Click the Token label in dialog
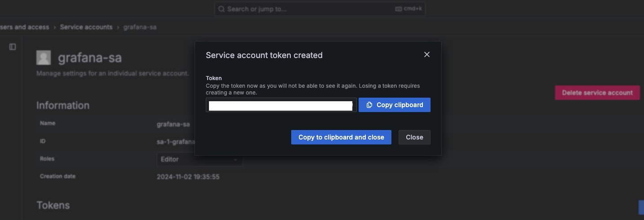The image size is (644, 220). tap(214, 78)
